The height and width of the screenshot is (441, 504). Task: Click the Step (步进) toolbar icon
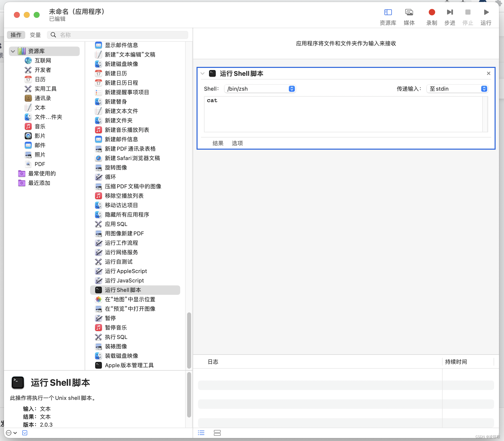[450, 12]
